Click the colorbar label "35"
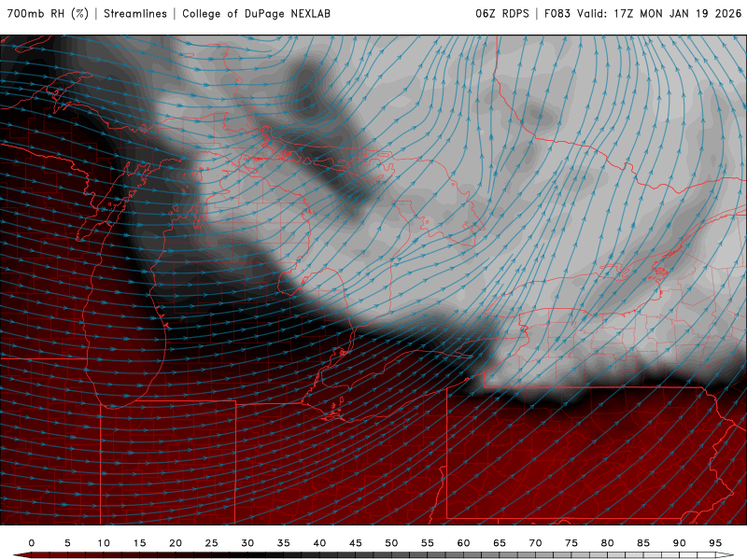 (284, 543)
